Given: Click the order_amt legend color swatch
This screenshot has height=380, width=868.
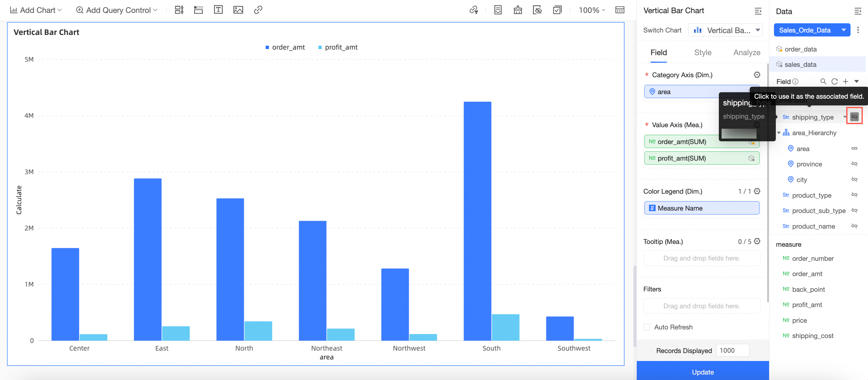Looking at the screenshot, I should pos(267,47).
